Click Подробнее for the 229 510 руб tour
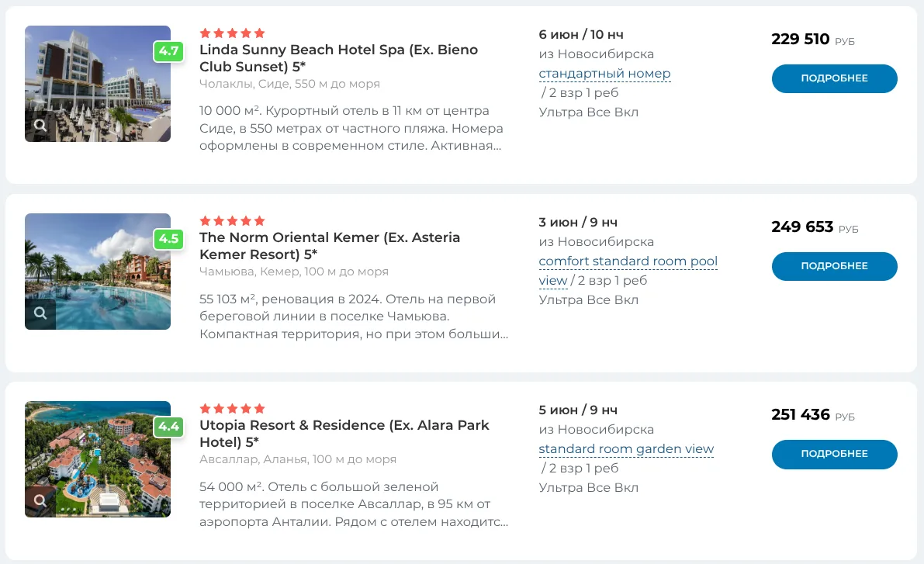Screen dimensions: 924x564 coord(835,78)
